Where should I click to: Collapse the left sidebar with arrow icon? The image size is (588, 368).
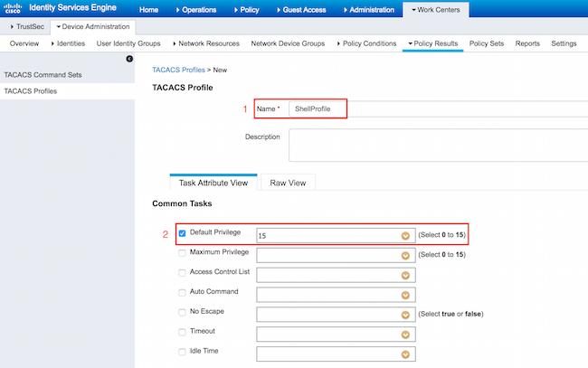coord(129,59)
